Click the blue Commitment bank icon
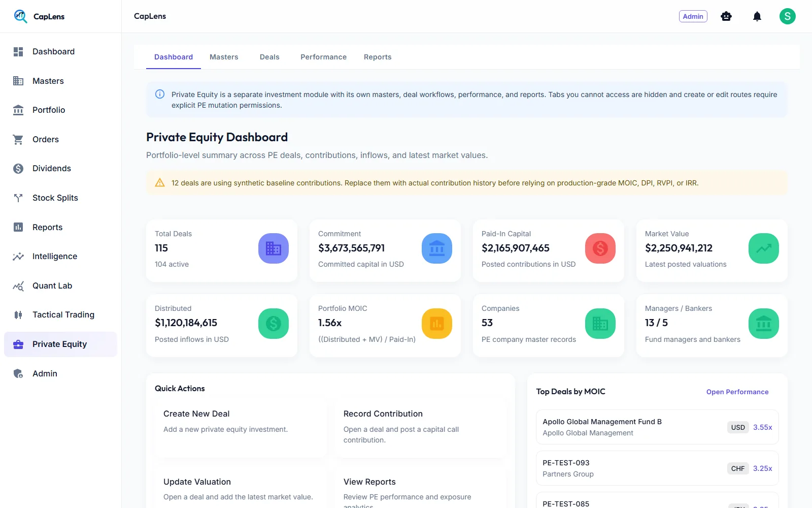812x508 pixels. click(437, 248)
